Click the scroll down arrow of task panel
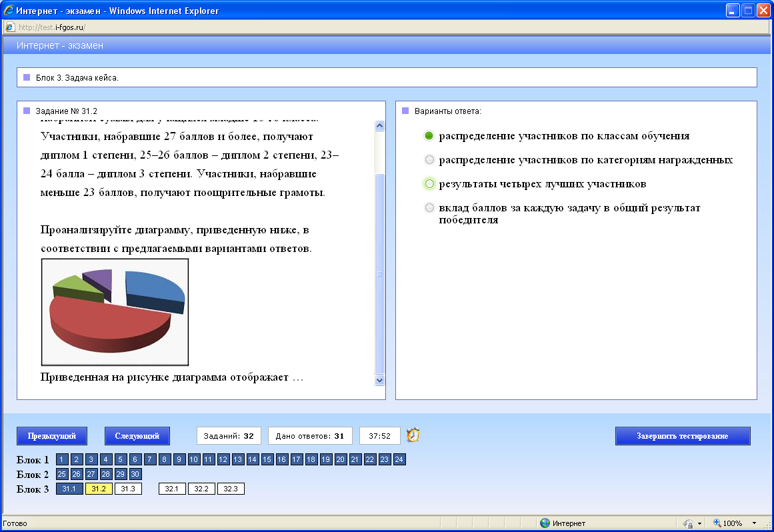Screen dimensions: 774x532 [379, 381]
